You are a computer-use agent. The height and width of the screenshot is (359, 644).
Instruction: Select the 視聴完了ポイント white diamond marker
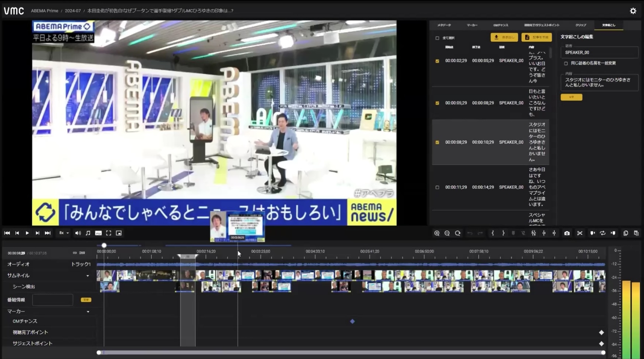601,332
